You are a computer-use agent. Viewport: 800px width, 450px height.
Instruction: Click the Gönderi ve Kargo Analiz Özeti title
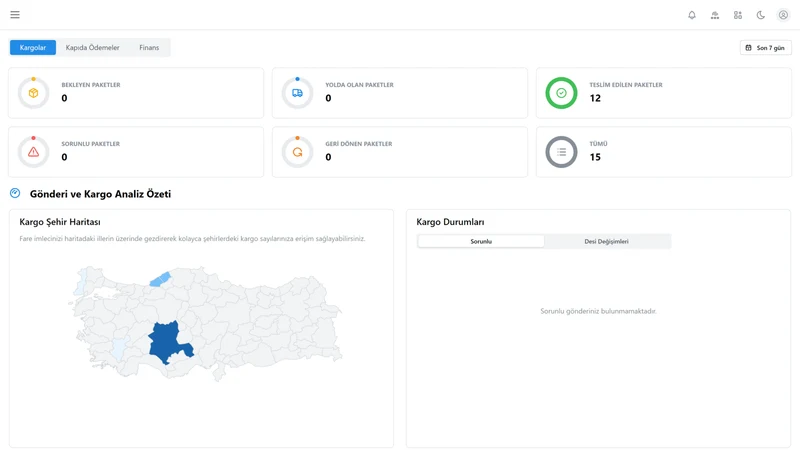[x=100, y=194]
